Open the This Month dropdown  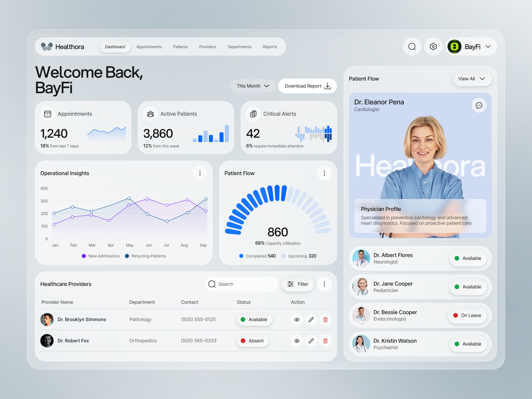(x=253, y=86)
